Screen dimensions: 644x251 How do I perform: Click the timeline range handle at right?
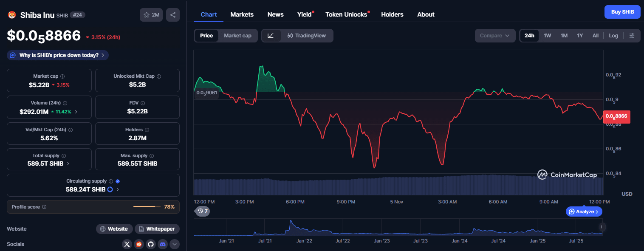602,227
